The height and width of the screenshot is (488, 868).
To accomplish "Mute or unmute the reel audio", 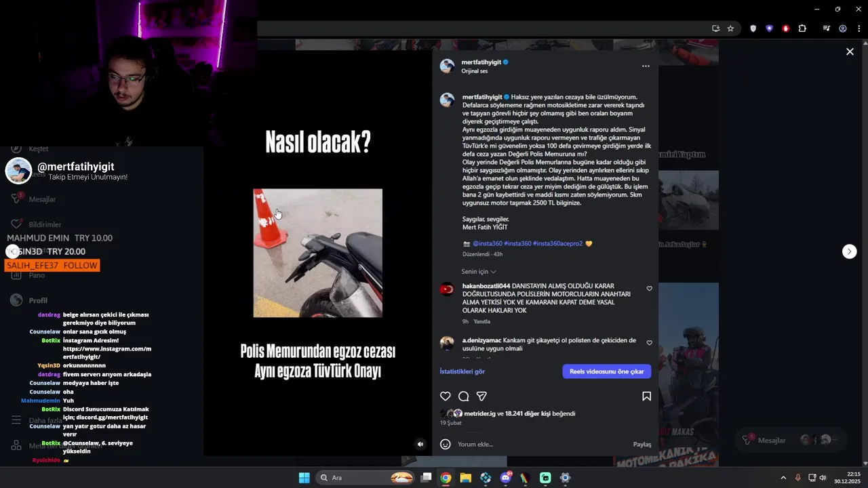I will tap(420, 444).
